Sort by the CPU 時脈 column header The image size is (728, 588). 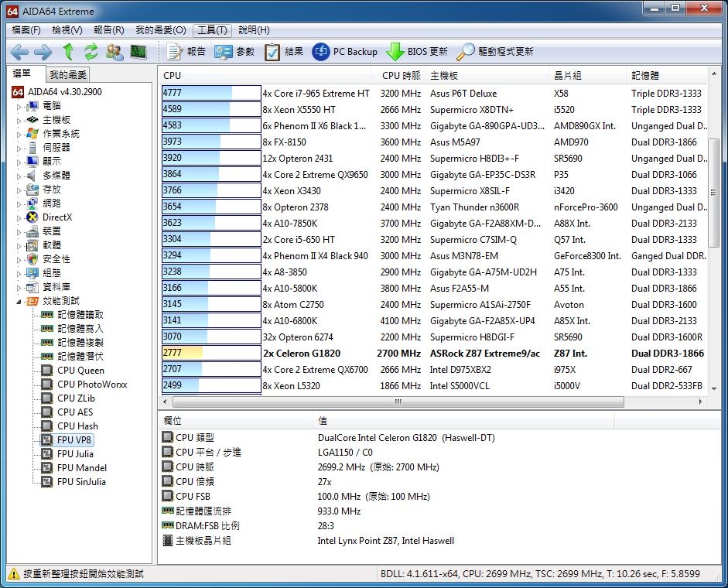coord(401,76)
